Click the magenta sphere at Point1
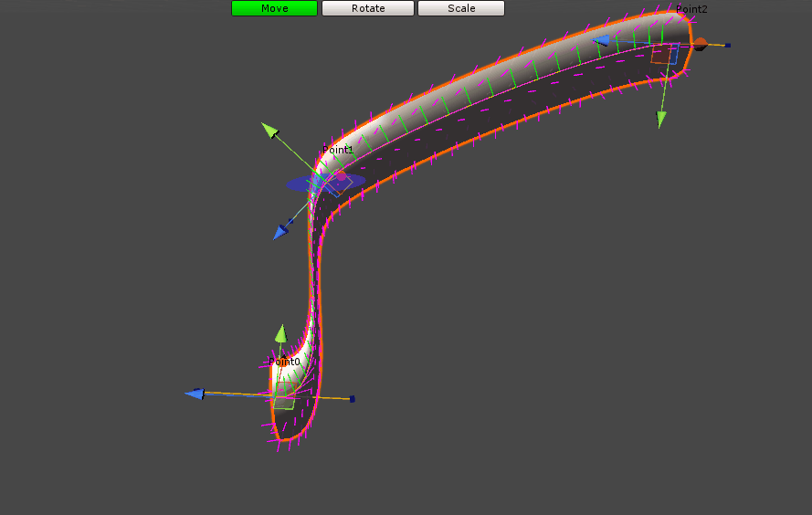Screen dimensions: 812x515 [341, 176]
